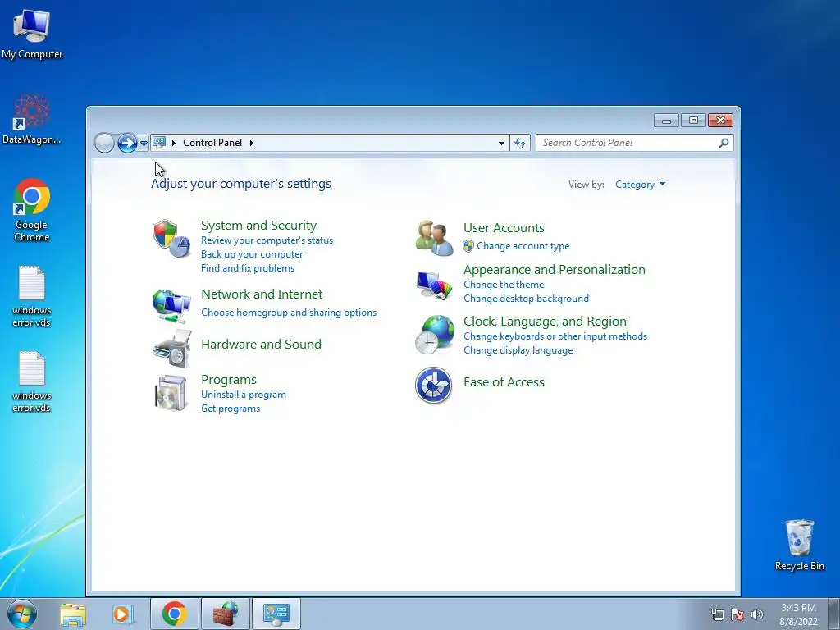Image resolution: width=840 pixels, height=630 pixels.
Task: Open System and Security category link
Action: click(x=258, y=225)
